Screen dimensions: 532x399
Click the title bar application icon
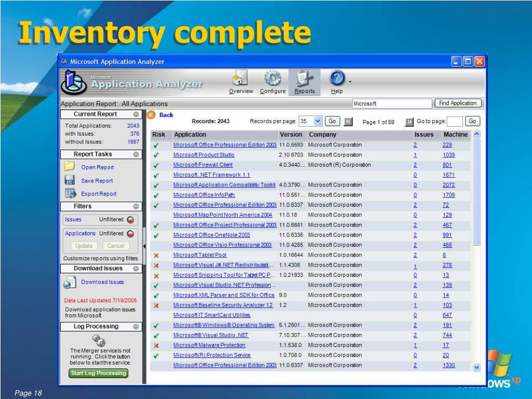(64, 61)
